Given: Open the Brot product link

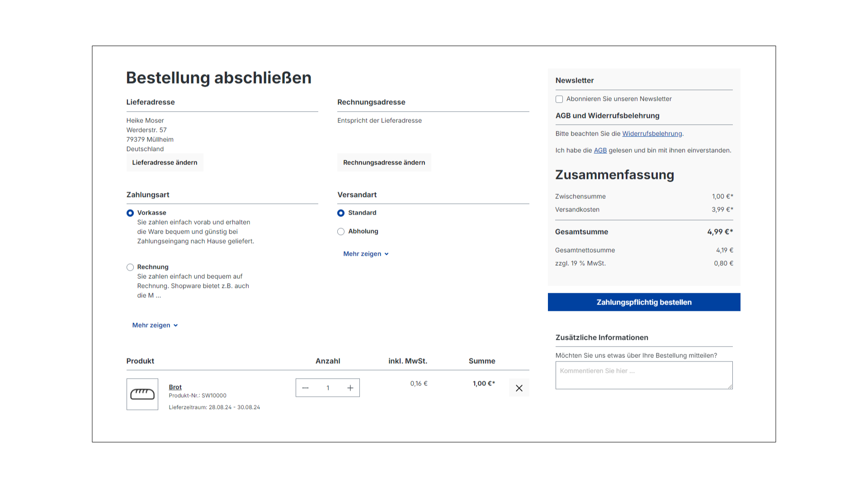Looking at the screenshot, I should pos(175,387).
